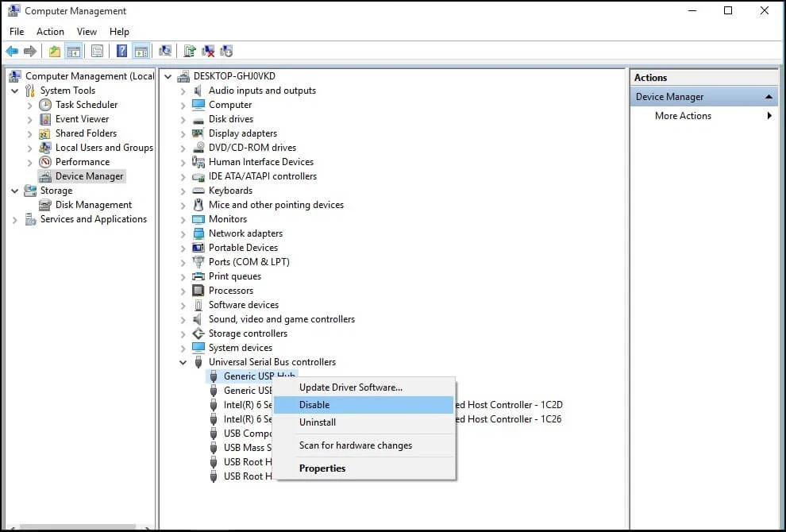Select Disk Management in the left tree

(93, 205)
